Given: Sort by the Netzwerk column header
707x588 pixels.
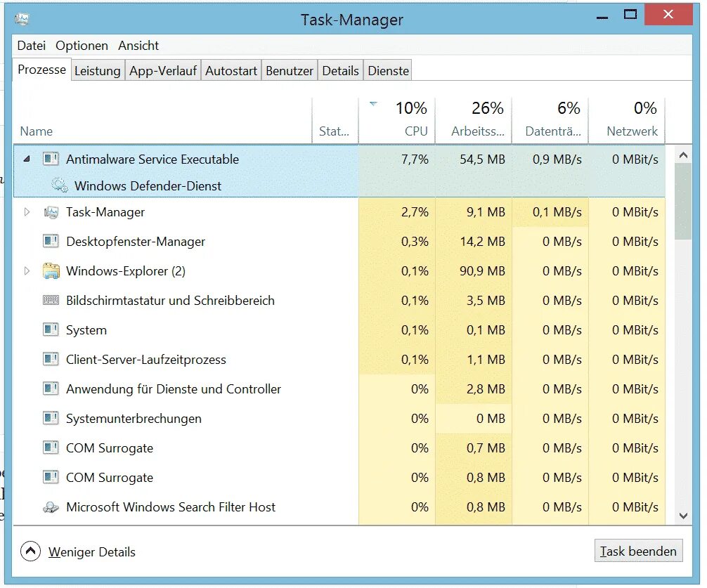Looking at the screenshot, I should pyautogui.click(x=627, y=121).
